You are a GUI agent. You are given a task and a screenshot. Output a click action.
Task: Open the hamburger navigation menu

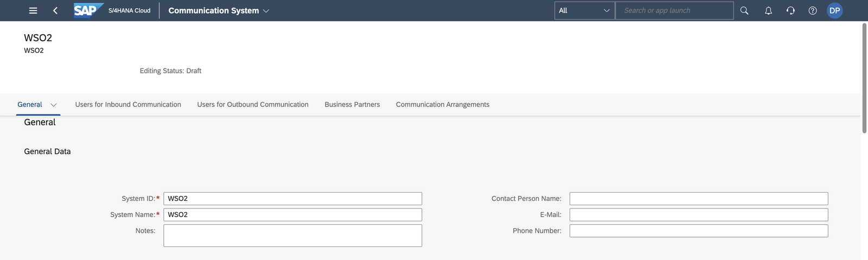coord(33,10)
